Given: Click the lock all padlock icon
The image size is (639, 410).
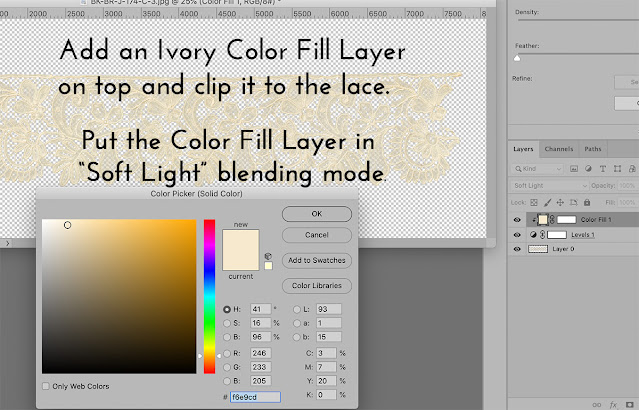Looking at the screenshot, I should pyautogui.click(x=587, y=203).
